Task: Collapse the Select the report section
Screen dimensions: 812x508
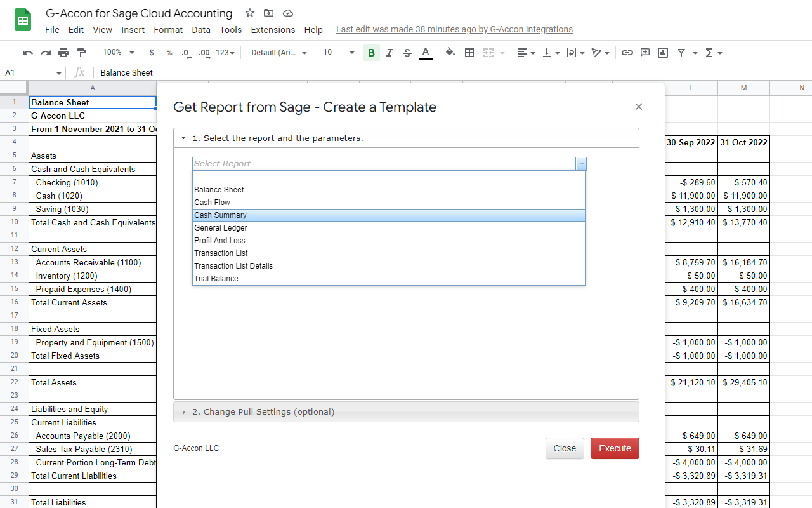Action: [x=406, y=138]
